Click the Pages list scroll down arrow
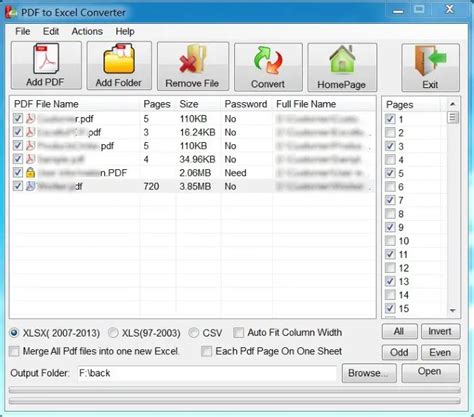This screenshot has width=474, height=417. point(452,310)
